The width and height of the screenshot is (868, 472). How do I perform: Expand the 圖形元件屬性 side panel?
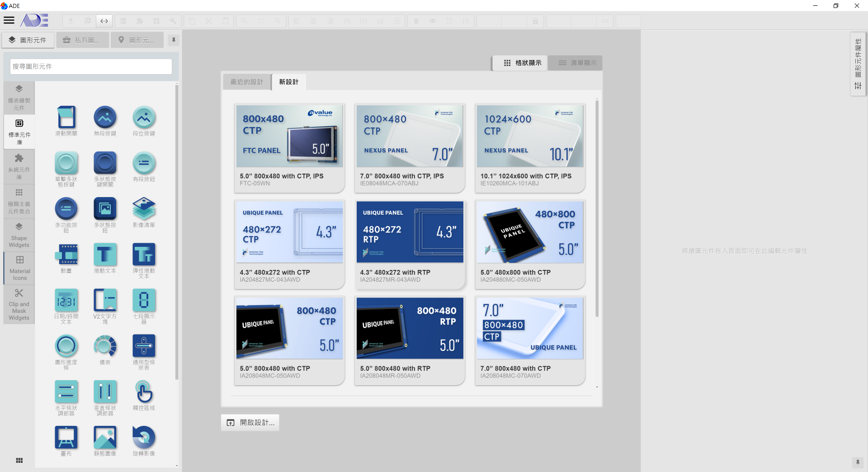tap(858, 64)
